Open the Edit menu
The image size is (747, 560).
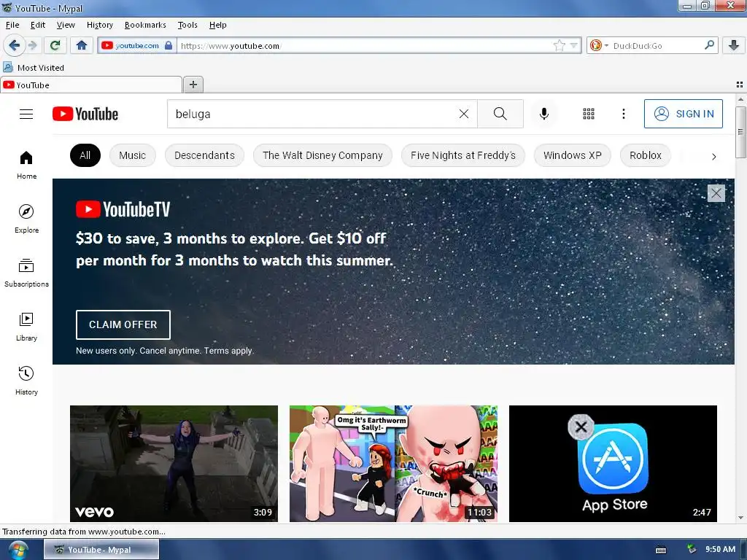pyautogui.click(x=38, y=25)
